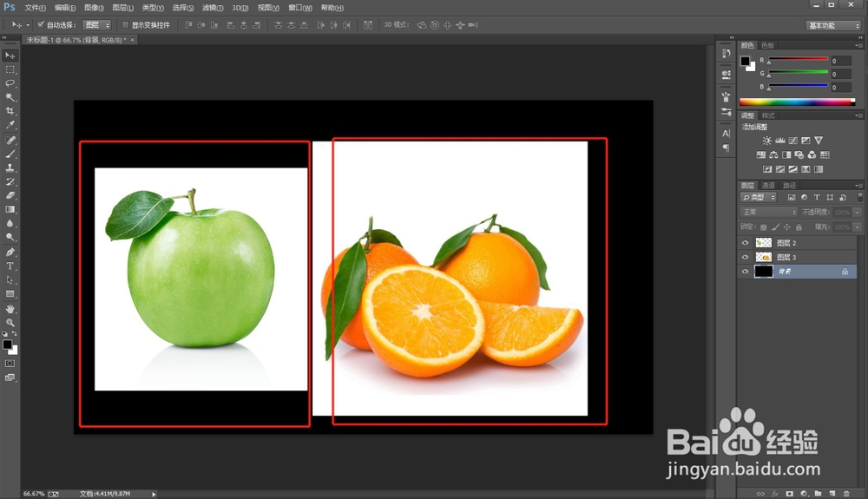Select the Horizontal Type tool

(x=10, y=266)
